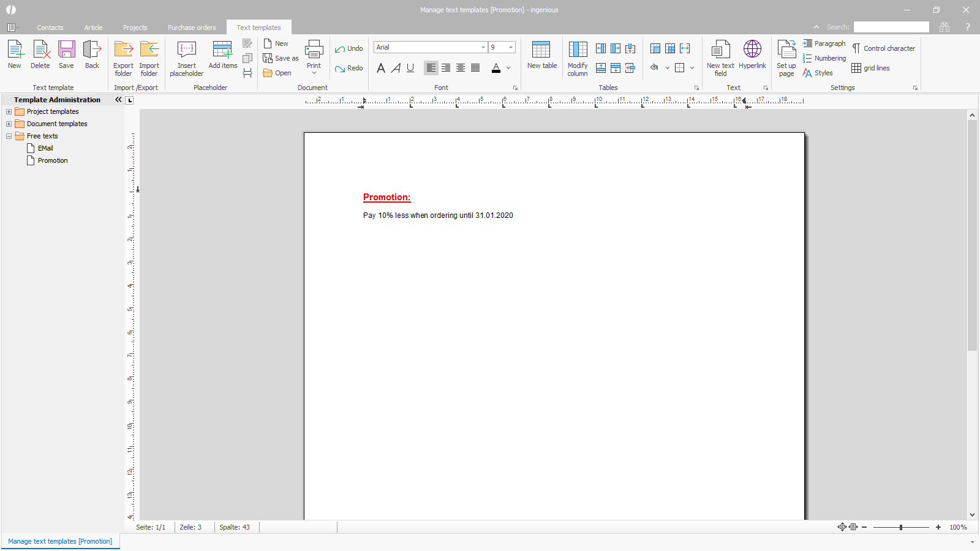Switch to the Purchase orders tab

coord(192,28)
